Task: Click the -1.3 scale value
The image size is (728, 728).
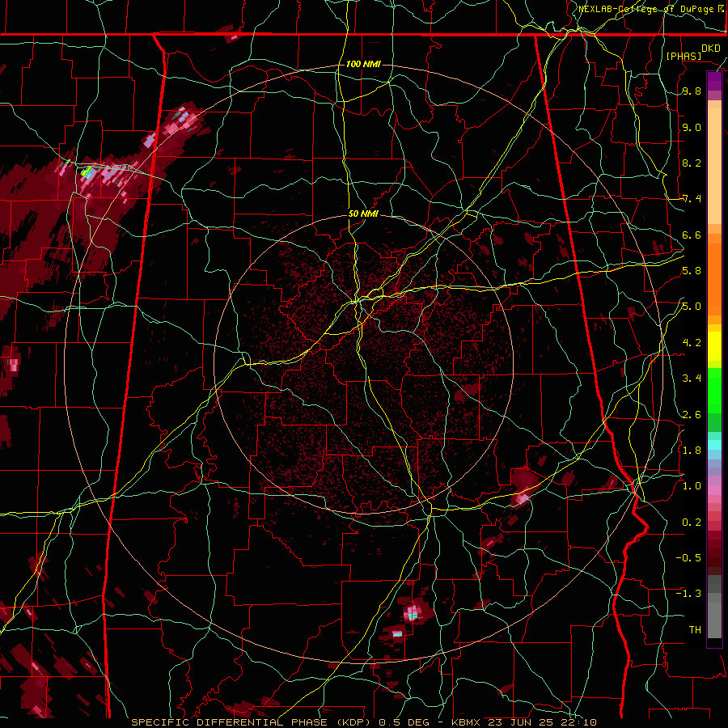Action: pyautogui.click(x=688, y=594)
